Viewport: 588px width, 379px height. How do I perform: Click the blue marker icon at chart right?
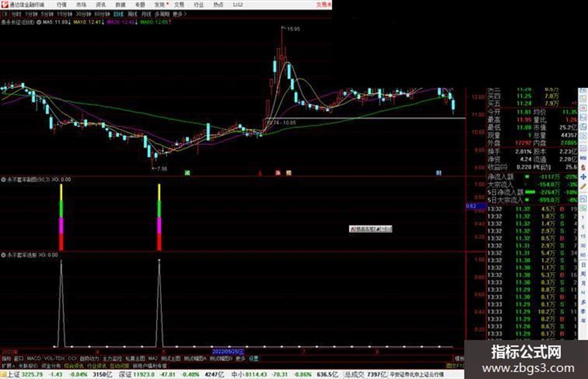point(439,173)
